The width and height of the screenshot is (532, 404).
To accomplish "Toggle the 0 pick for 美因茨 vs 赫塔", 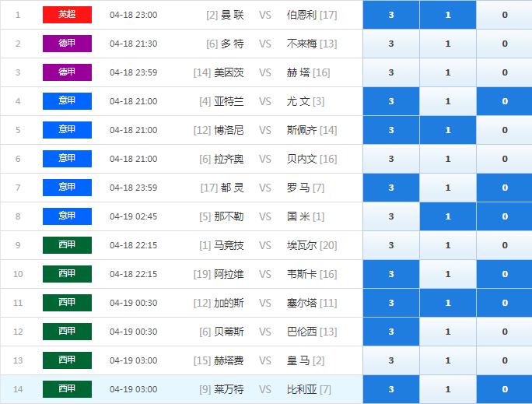I will tap(505, 72).
